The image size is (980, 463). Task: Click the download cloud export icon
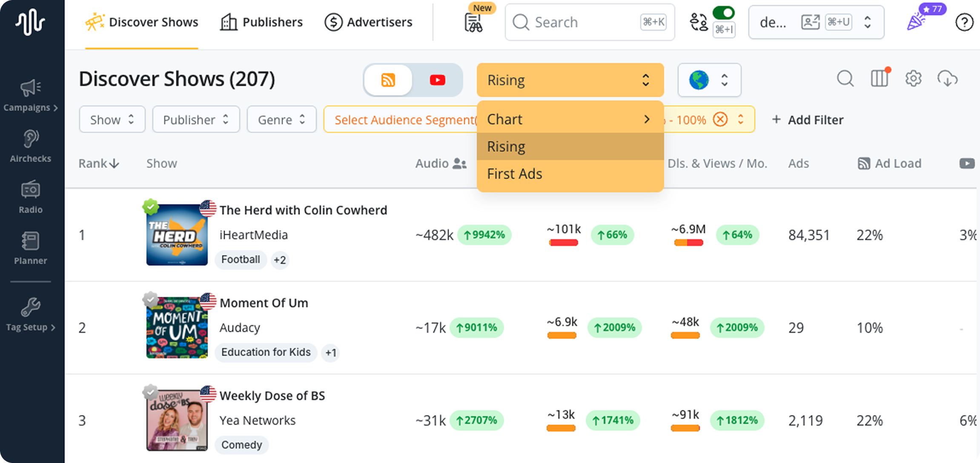click(x=947, y=79)
